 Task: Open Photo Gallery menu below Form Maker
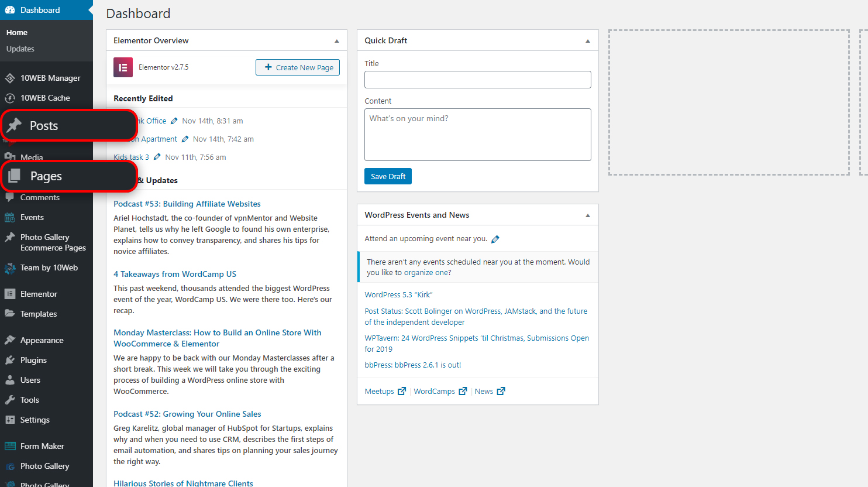[x=46, y=466]
